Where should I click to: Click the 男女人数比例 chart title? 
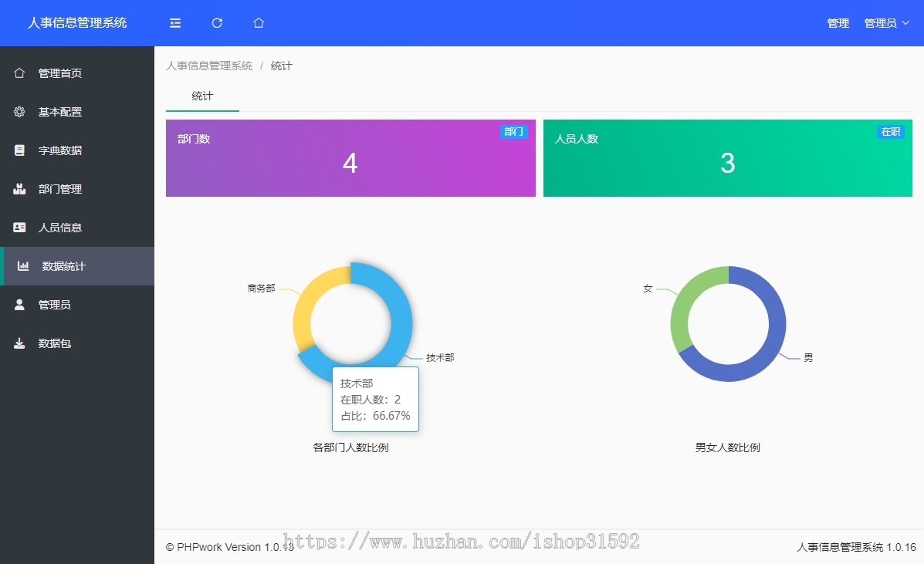[728, 447]
